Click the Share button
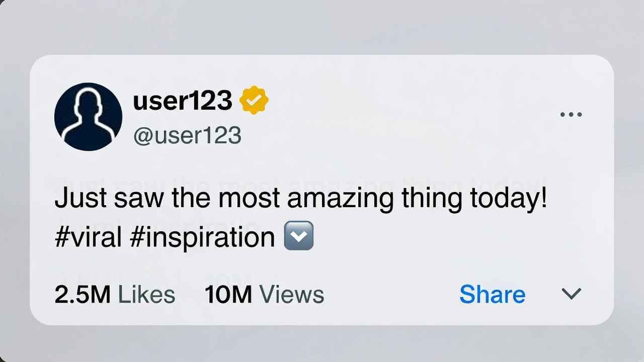 [x=492, y=294]
